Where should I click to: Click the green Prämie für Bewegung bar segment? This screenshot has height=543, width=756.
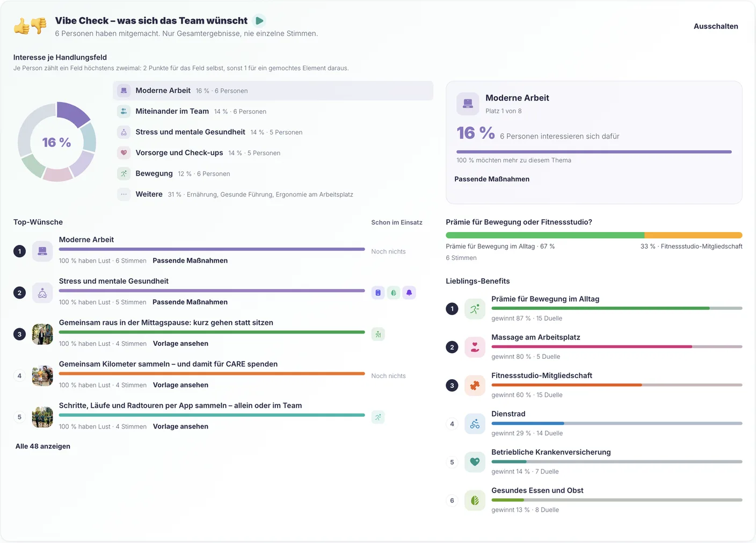click(x=545, y=235)
